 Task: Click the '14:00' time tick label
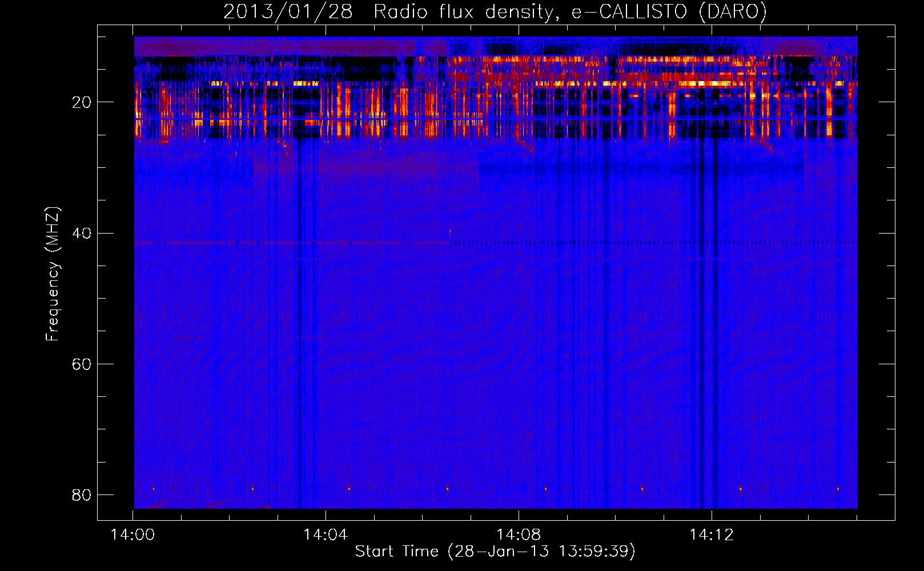pos(132,535)
